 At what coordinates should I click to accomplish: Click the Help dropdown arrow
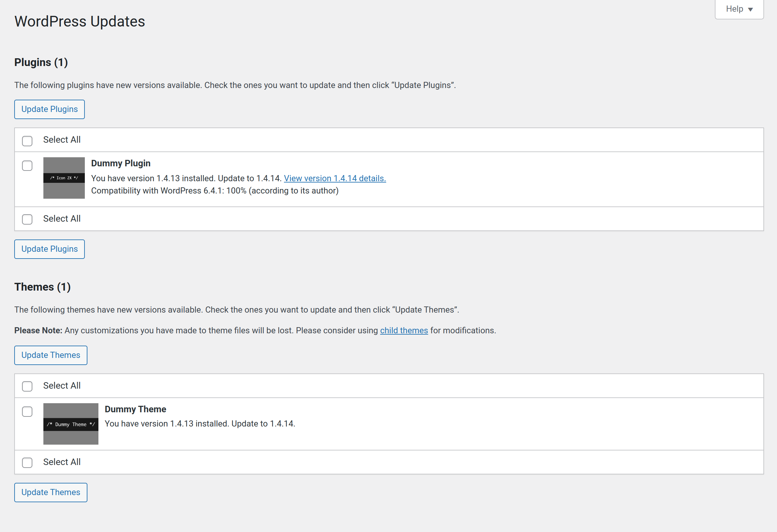point(750,9)
